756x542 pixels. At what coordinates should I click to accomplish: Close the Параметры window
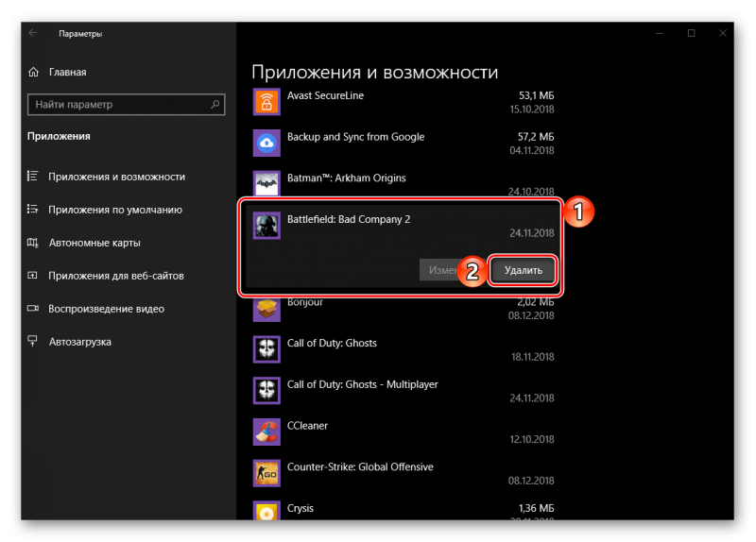pos(722,33)
